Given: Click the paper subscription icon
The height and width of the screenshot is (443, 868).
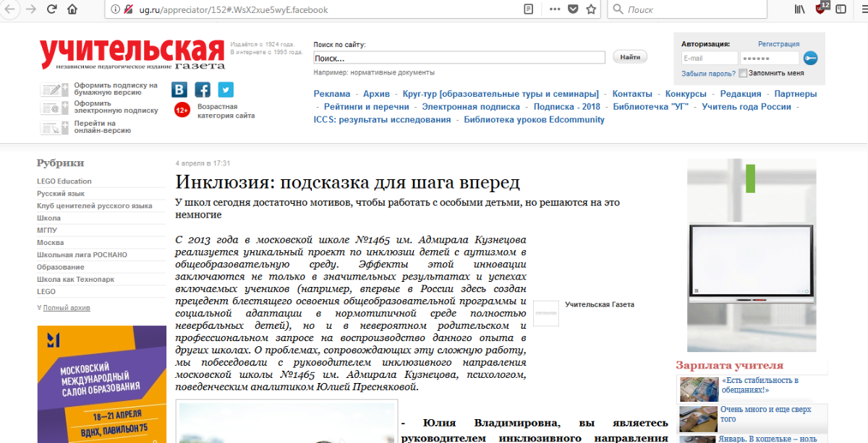Looking at the screenshot, I should pyautogui.click(x=54, y=90).
